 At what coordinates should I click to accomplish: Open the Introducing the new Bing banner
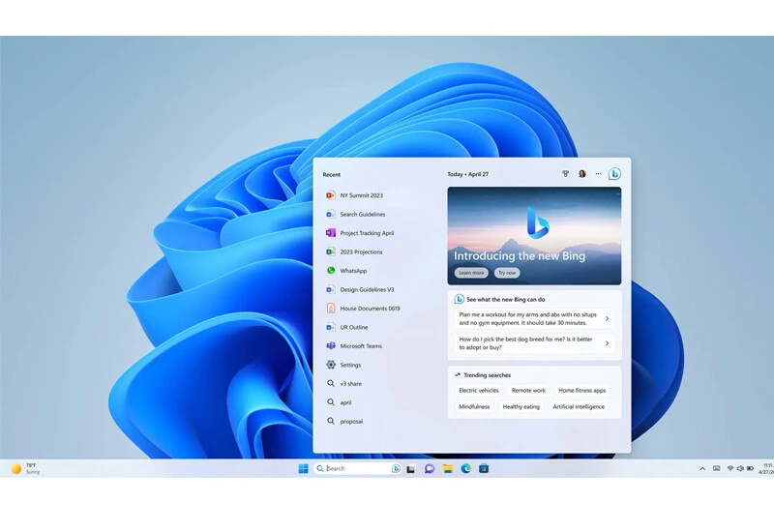(534, 236)
